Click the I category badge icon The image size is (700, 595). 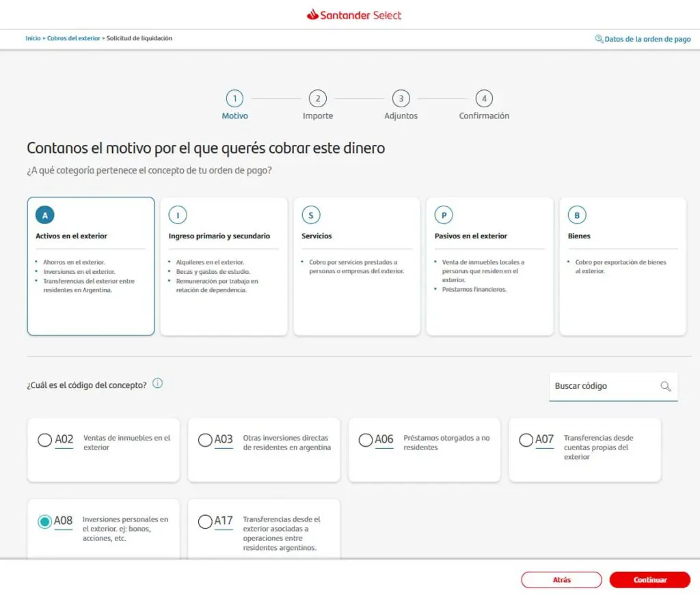pos(178,215)
